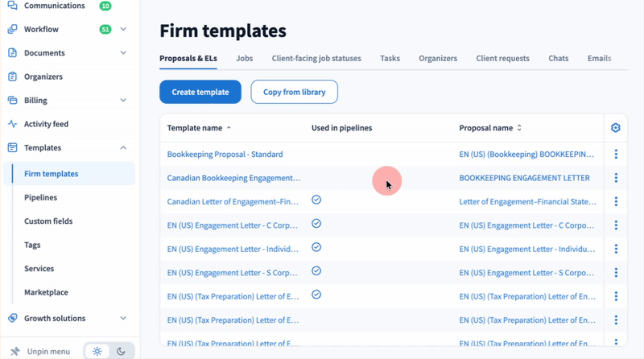Screen dimensions: 644x359
Task: Click the Create template button
Action: pyautogui.click(x=200, y=93)
